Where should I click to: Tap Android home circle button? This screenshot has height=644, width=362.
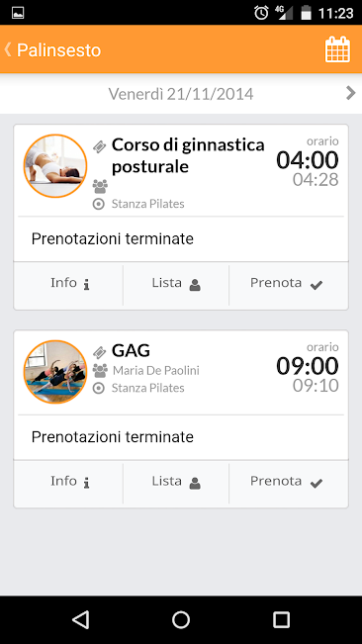pos(181,619)
